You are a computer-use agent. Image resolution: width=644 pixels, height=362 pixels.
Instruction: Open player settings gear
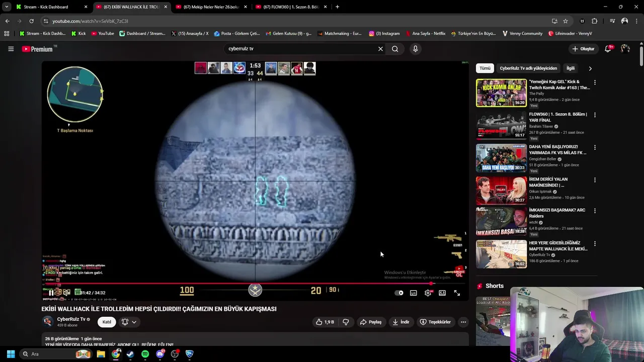(x=428, y=293)
